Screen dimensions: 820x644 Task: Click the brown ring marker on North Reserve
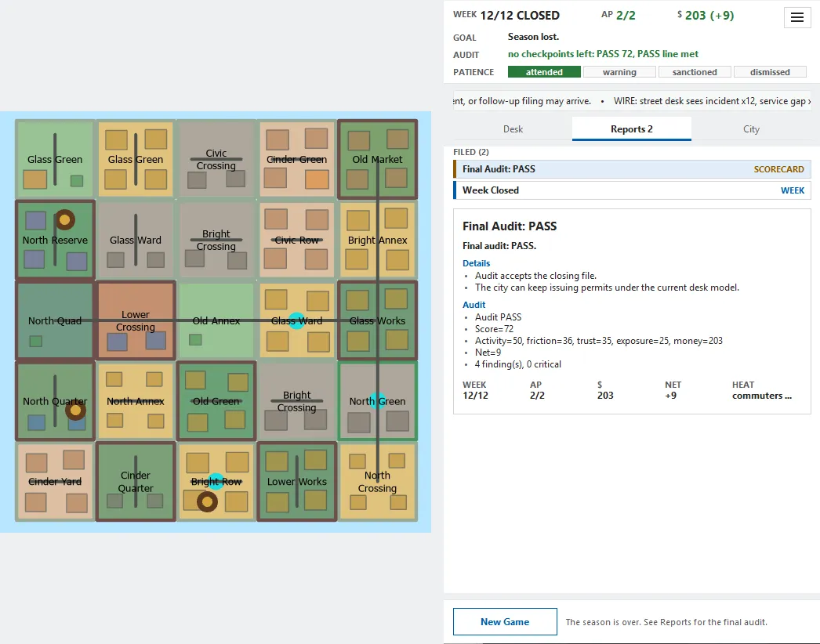point(65,220)
